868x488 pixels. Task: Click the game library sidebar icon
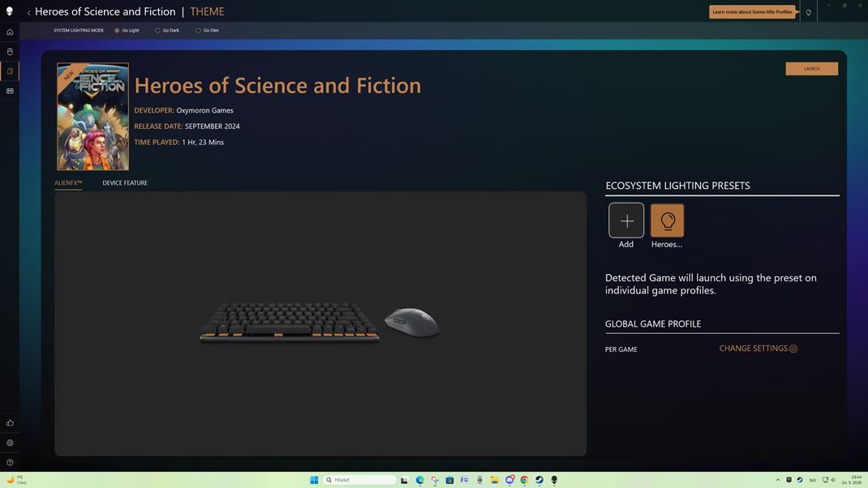tap(10, 71)
